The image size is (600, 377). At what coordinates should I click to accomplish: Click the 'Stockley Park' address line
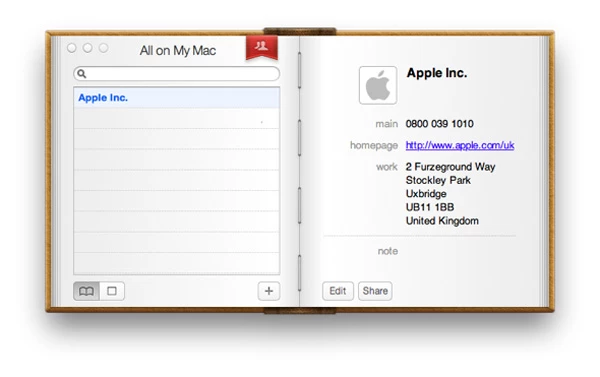point(438,180)
